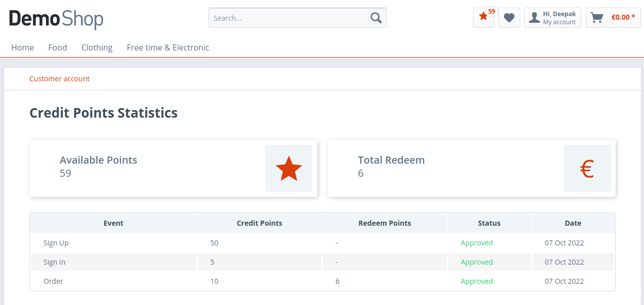Click redeem points value 6 in Order row
644x305 pixels.
tap(338, 281)
